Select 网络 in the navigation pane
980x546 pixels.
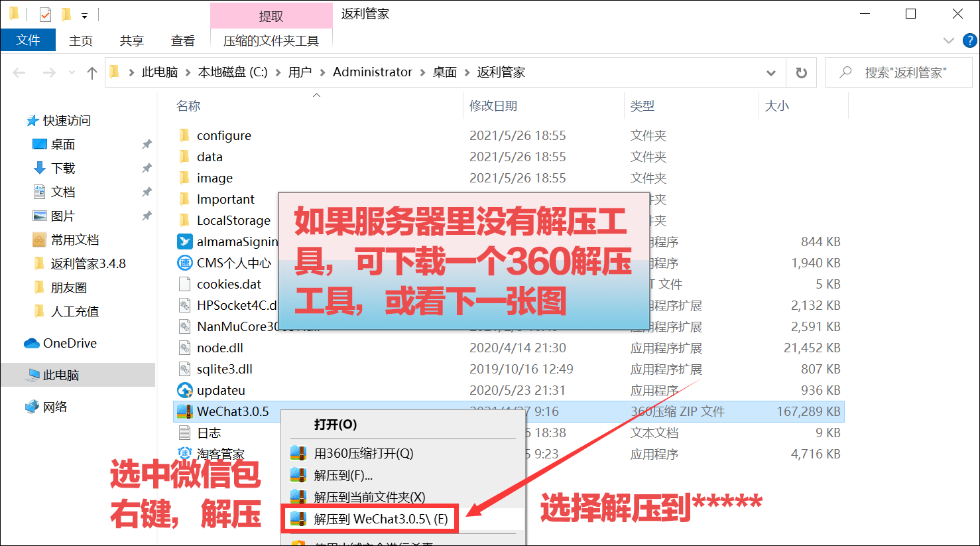point(55,407)
